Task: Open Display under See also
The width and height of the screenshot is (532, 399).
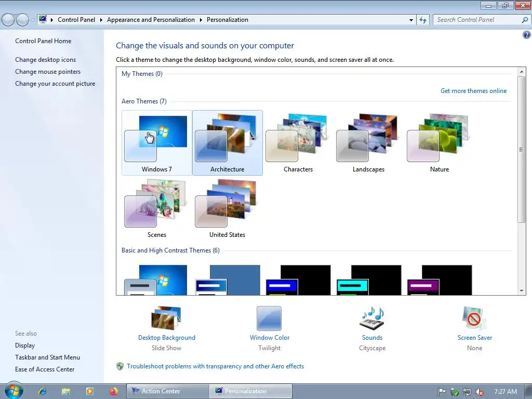Action: pos(25,345)
